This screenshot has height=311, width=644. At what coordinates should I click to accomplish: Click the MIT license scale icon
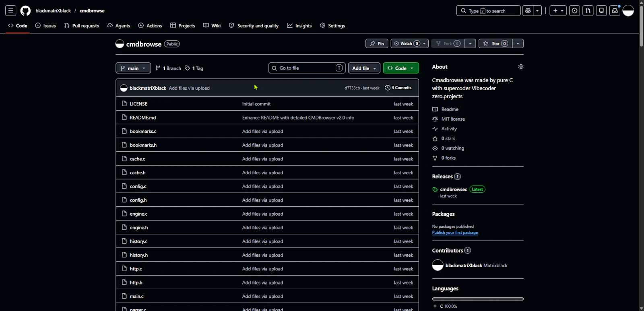coord(435,119)
